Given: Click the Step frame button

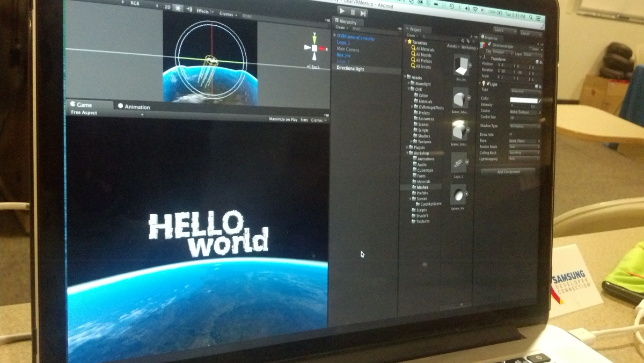Looking at the screenshot, I should (363, 13).
